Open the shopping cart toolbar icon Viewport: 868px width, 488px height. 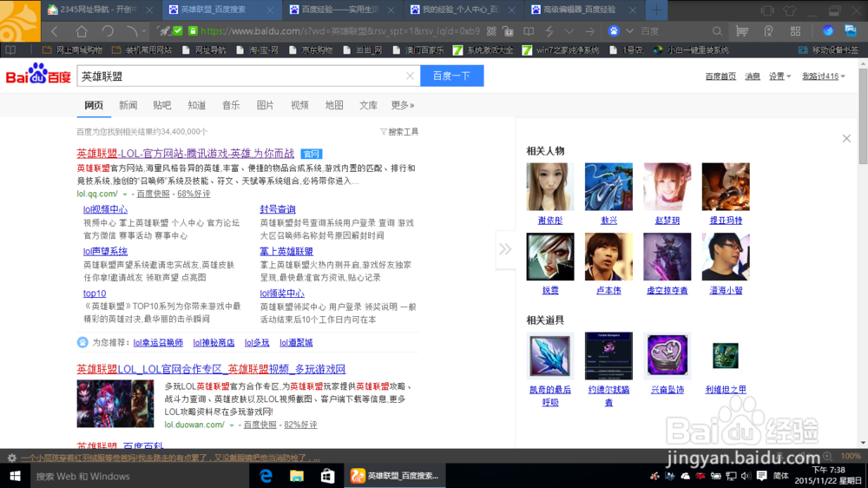click(x=742, y=31)
